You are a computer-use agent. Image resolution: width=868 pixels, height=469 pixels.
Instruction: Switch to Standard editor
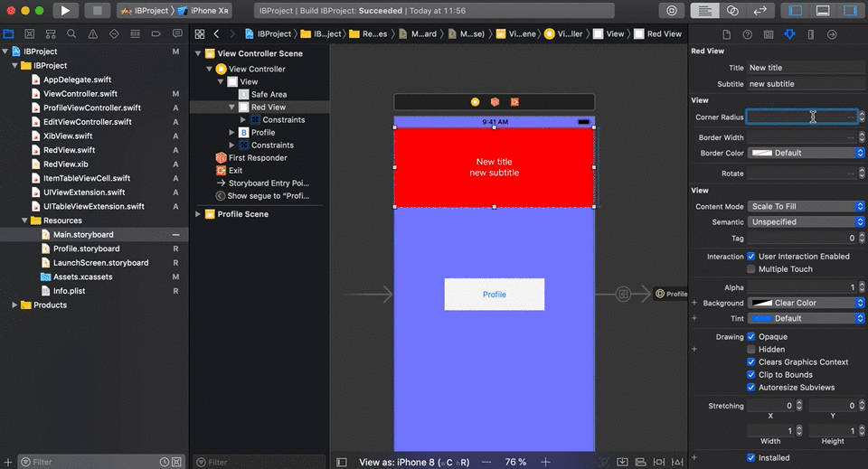[704, 11]
